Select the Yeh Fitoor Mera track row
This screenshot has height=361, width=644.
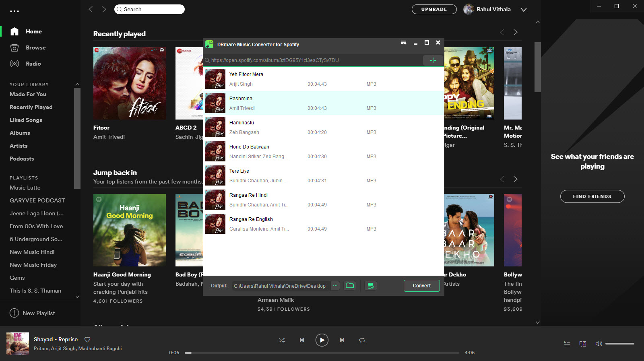324,79
